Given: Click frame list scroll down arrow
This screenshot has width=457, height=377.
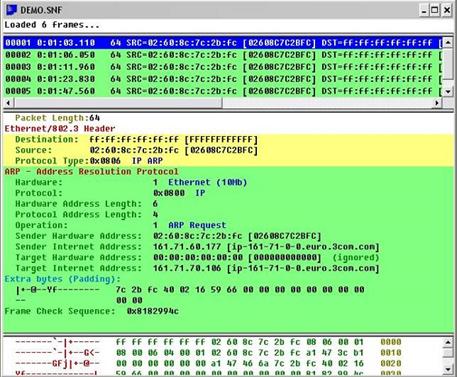Looking at the screenshot, I should click(448, 91).
